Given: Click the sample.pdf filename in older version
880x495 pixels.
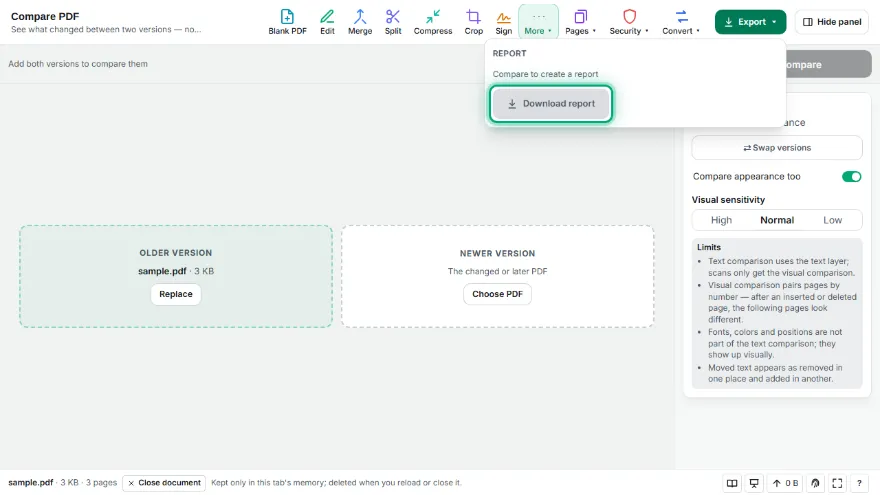Looking at the screenshot, I should click(162, 271).
